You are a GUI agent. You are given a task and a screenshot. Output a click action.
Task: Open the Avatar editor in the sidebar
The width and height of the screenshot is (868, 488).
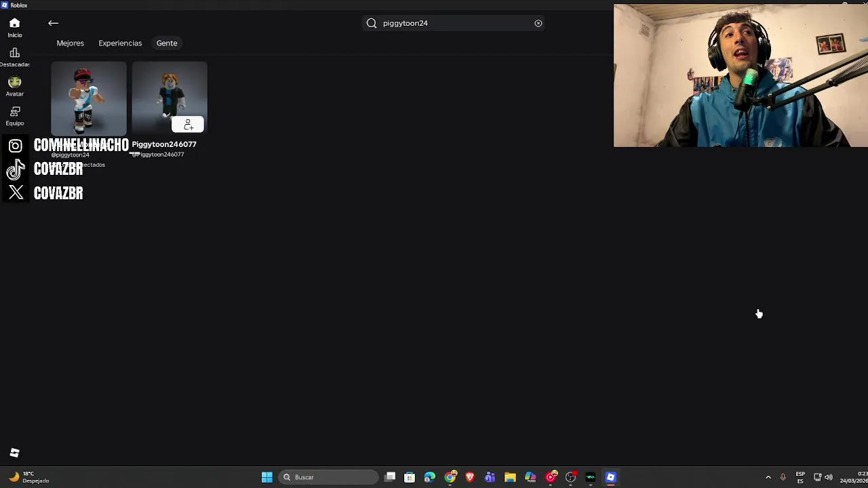[x=14, y=86]
